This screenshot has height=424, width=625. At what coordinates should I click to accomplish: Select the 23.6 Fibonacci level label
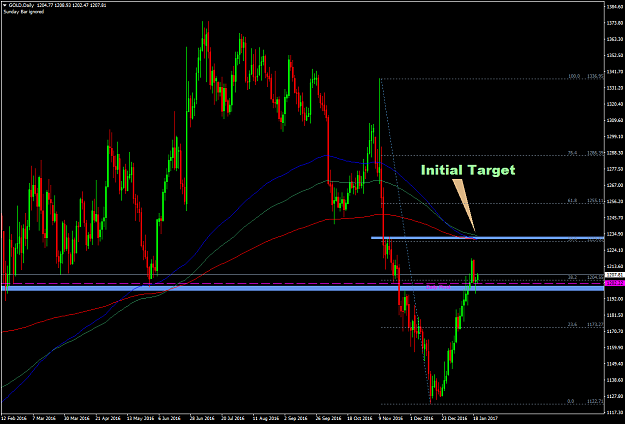pos(572,324)
